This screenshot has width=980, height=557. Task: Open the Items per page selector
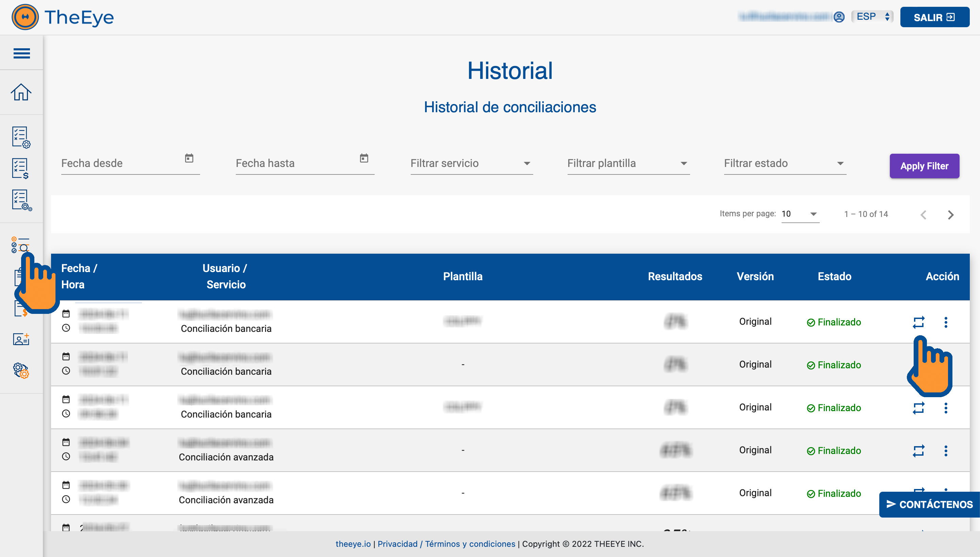[800, 214]
